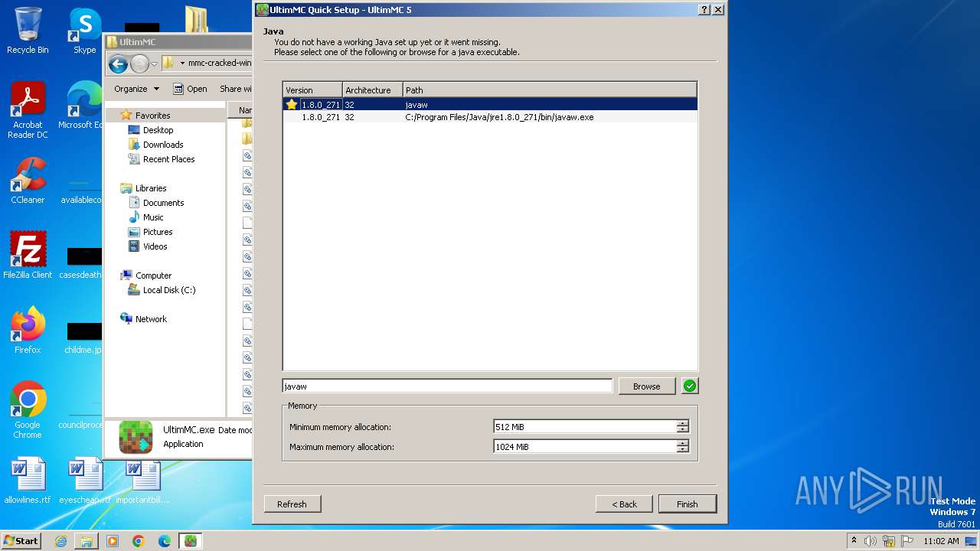The height and width of the screenshot is (551, 980).
Task: Select Libraries in navigation pane
Action: (151, 188)
